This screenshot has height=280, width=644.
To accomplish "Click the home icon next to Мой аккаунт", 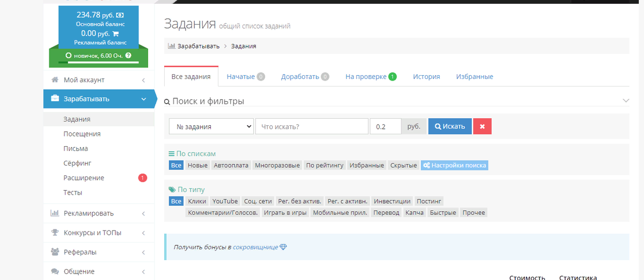I will (55, 80).
